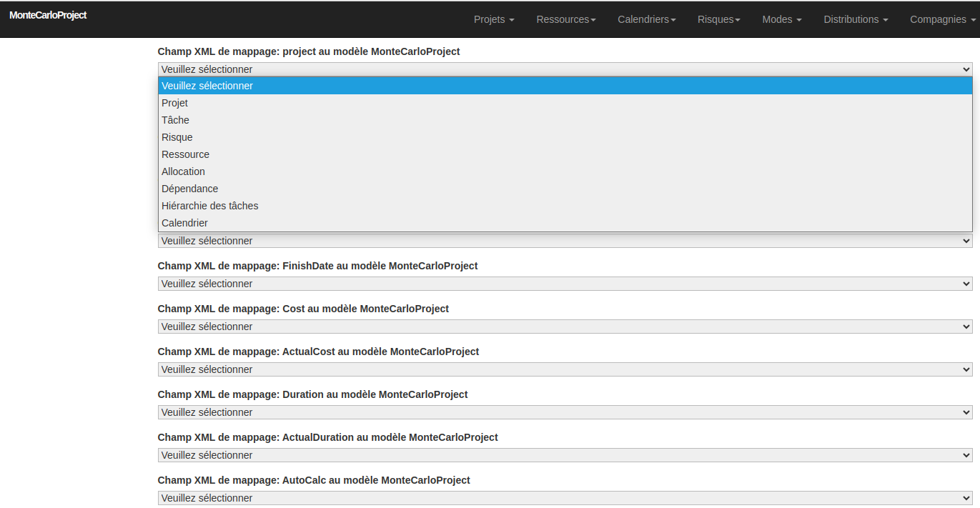
Task: Open the Calendriers navbar menu
Action: point(646,19)
